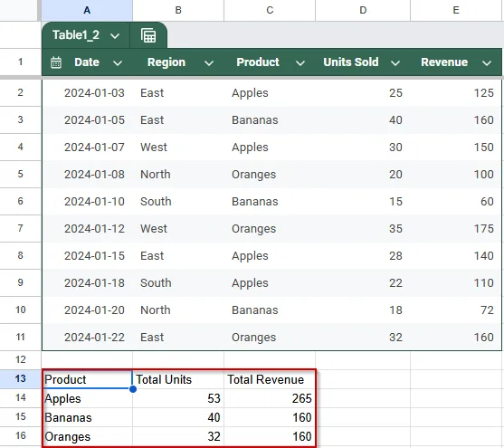Screen dimensions: 504x448
Task: Select revenue value 150
Action: tap(456, 147)
